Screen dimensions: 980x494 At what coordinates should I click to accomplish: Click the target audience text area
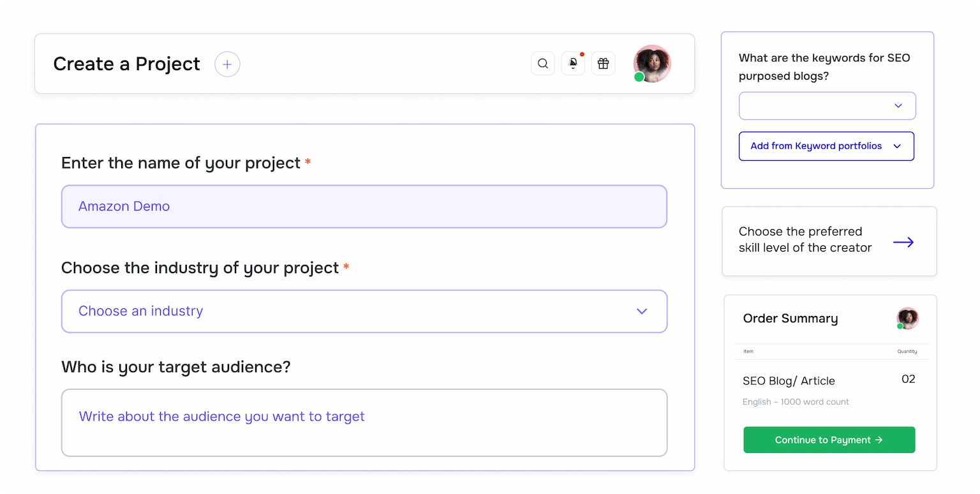coord(364,423)
